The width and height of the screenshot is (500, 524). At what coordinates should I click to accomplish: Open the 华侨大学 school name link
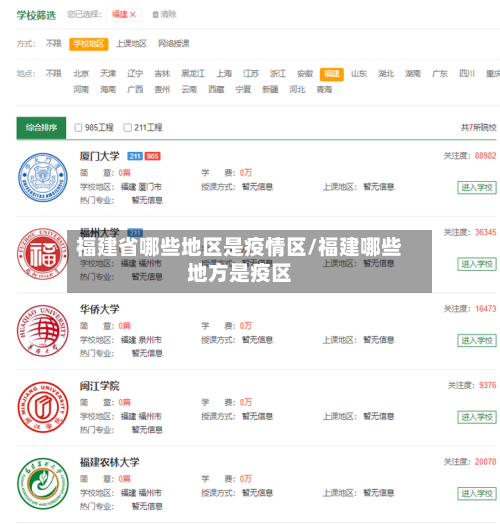[x=100, y=309]
